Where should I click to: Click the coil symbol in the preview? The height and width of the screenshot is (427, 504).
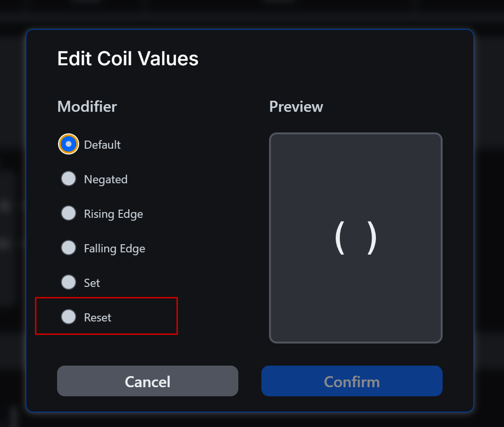[355, 238]
